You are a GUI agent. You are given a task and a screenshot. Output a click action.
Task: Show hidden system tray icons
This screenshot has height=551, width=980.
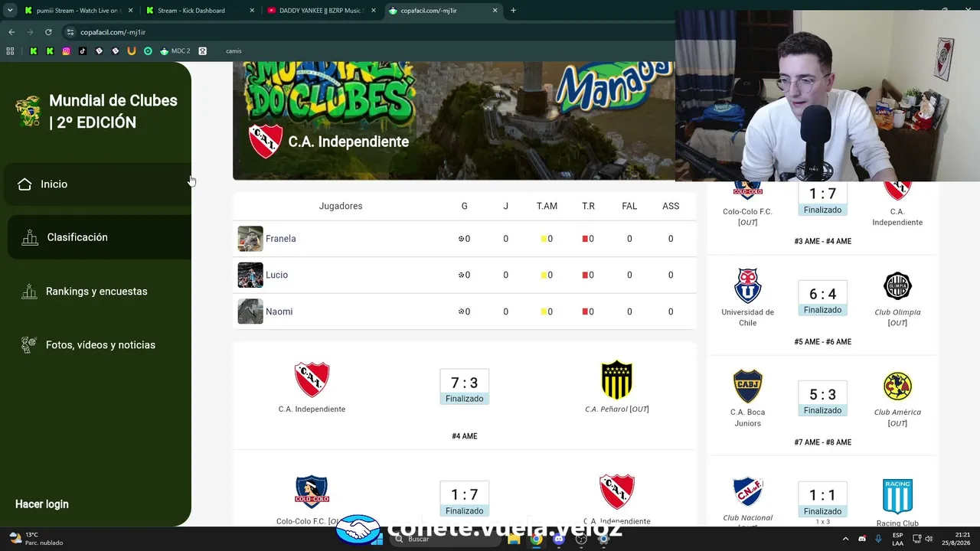click(845, 539)
